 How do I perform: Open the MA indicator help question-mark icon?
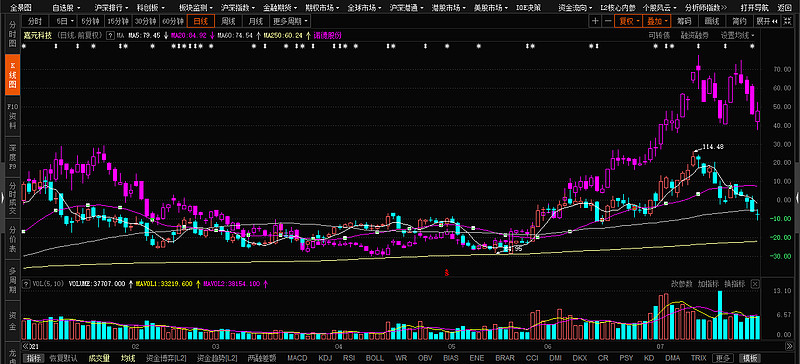[110, 36]
